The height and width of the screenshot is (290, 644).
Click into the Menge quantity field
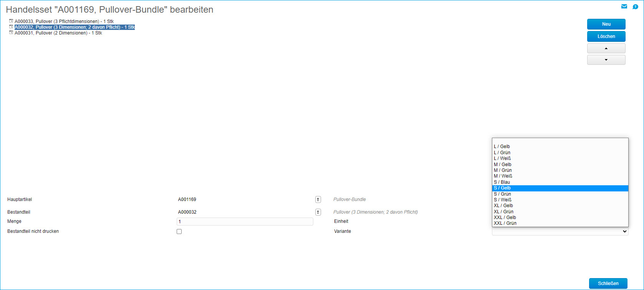[x=245, y=222]
